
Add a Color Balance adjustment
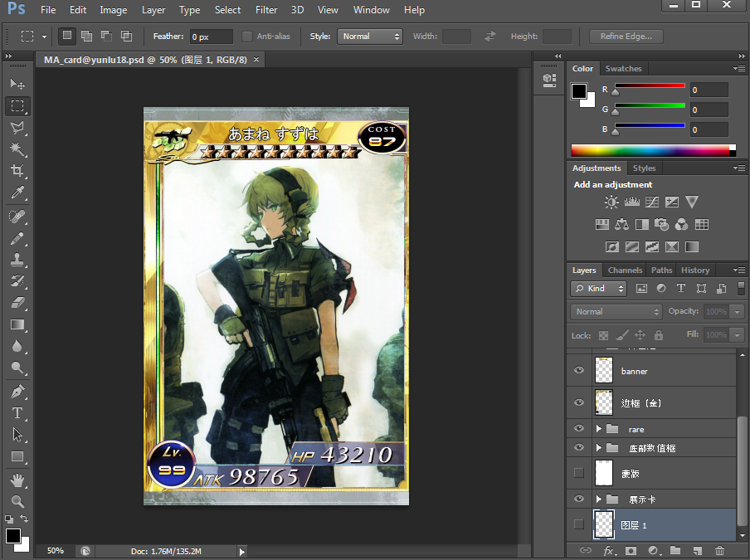(x=621, y=224)
